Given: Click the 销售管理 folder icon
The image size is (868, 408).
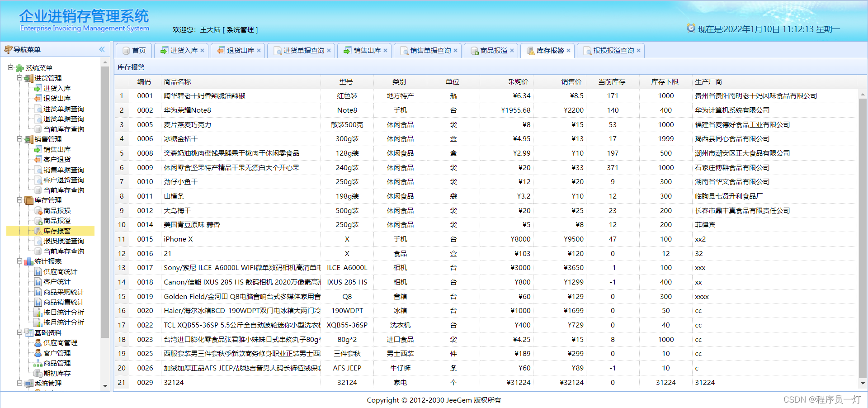Looking at the screenshot, I should [x=29, y=139].
